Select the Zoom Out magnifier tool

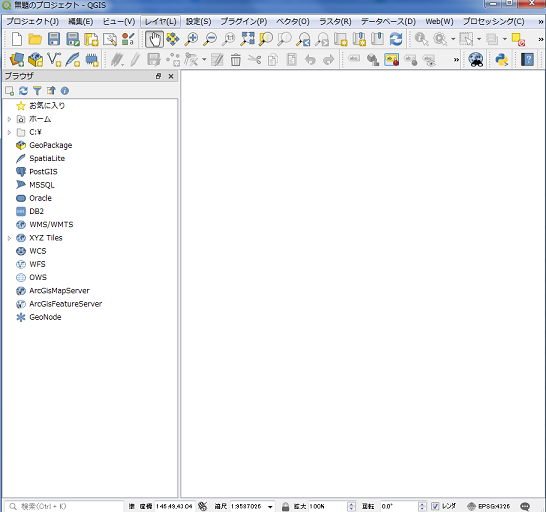(210, 39)
